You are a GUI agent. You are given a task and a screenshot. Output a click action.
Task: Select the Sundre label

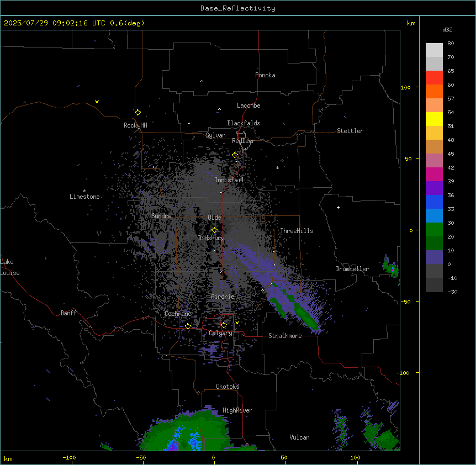coord(161,216)
